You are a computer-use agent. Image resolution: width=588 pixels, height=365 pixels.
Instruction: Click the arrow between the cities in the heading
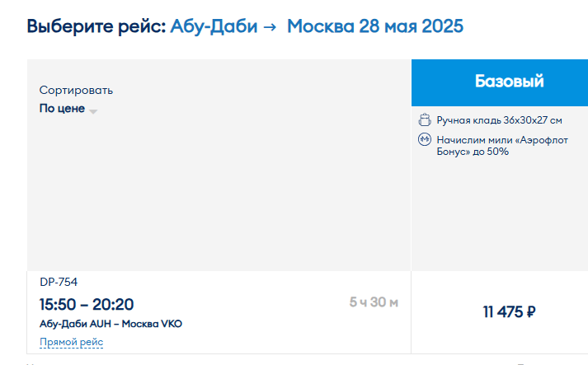point(270,27)
